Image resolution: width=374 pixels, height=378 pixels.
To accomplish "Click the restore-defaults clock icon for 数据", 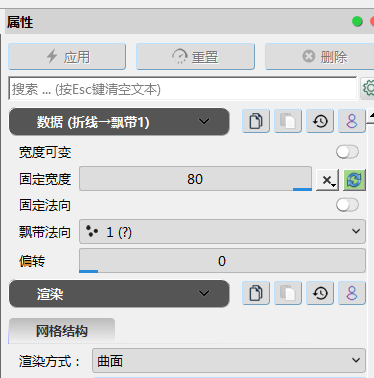I will click(x=320, y=121).
